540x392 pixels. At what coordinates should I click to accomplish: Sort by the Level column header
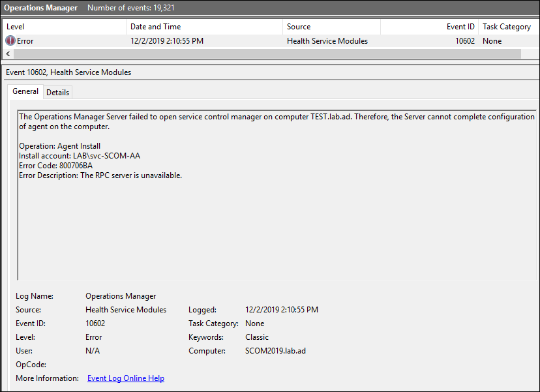pos(65,27)
